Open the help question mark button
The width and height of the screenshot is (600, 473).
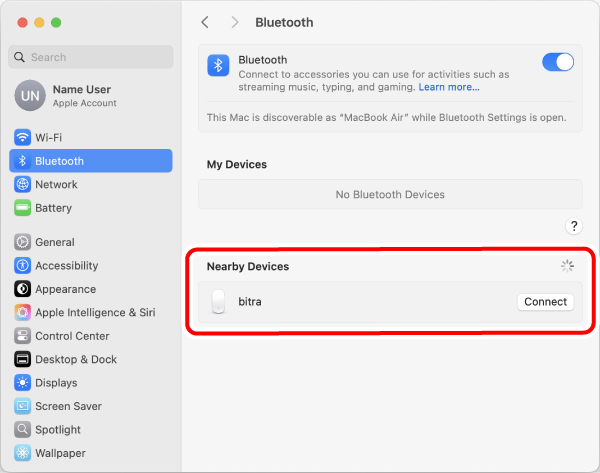pyautogui.click(x=574, y=227)
